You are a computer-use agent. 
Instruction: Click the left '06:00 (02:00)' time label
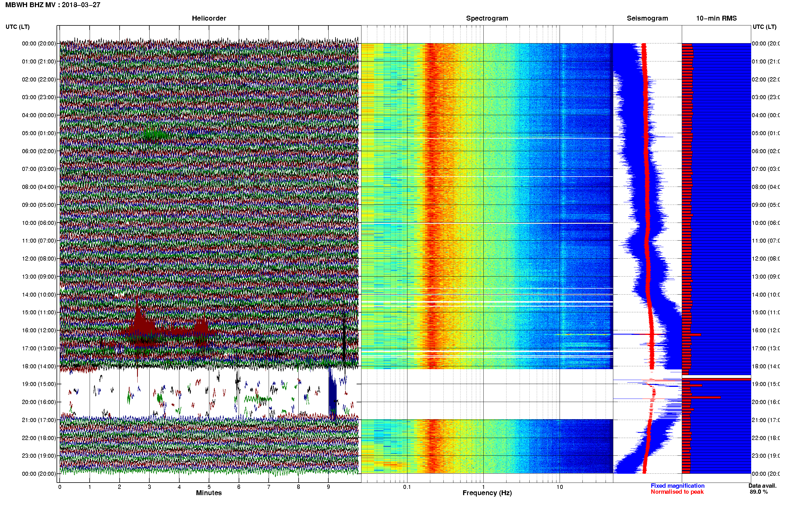pyautogui.click(x=39, y=151)
